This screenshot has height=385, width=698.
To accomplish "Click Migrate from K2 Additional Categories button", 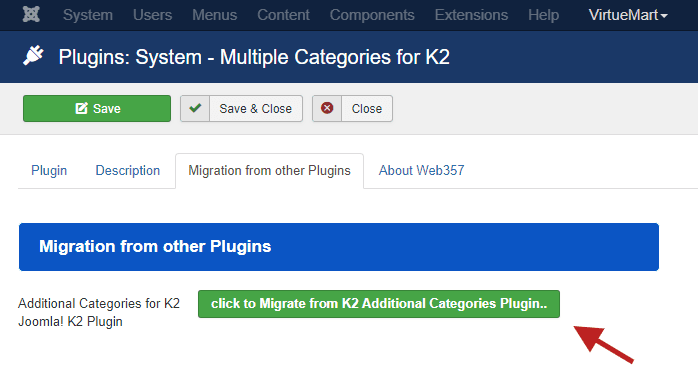I will click(x=379, y=304).
